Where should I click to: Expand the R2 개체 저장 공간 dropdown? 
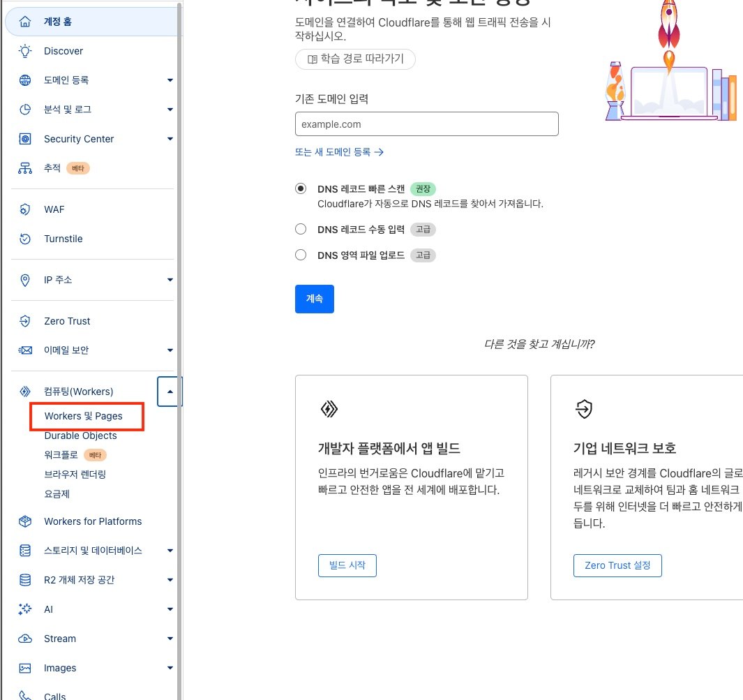point(170,580)
